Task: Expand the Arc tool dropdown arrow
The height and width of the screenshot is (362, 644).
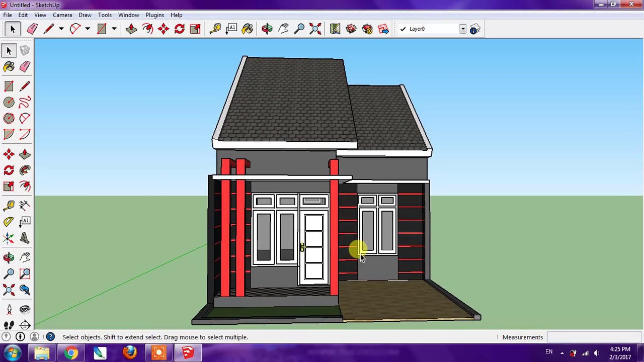Action: (87, 29)
